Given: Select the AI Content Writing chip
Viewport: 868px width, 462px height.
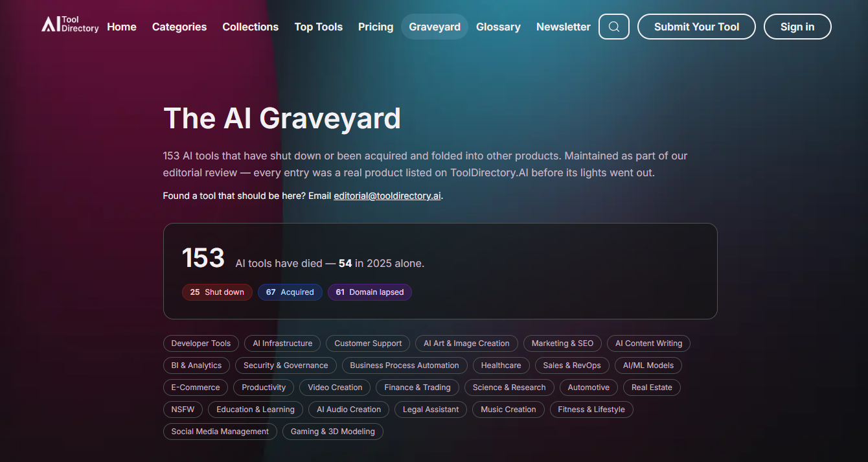Looking at the screenshot, I should [x=648, y=343].
